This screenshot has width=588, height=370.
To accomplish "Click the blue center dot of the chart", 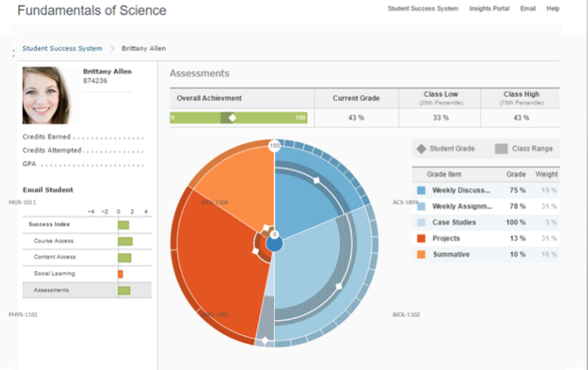I will pyautogui.click(x=274, y=243).
